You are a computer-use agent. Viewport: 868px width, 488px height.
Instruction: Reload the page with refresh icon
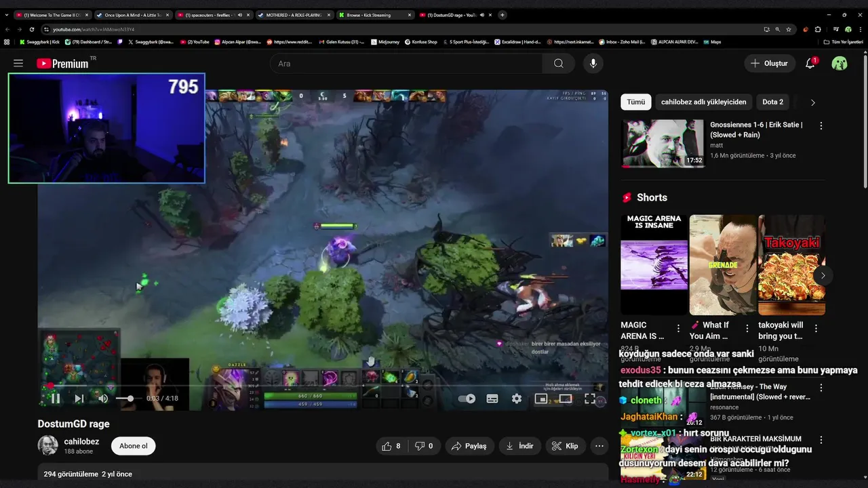pyautogui.click(x=32, y=29)
